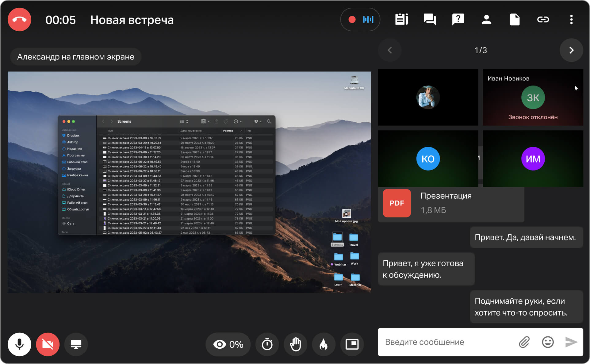Click the Finder tag icon

click(x=226, y=121)
